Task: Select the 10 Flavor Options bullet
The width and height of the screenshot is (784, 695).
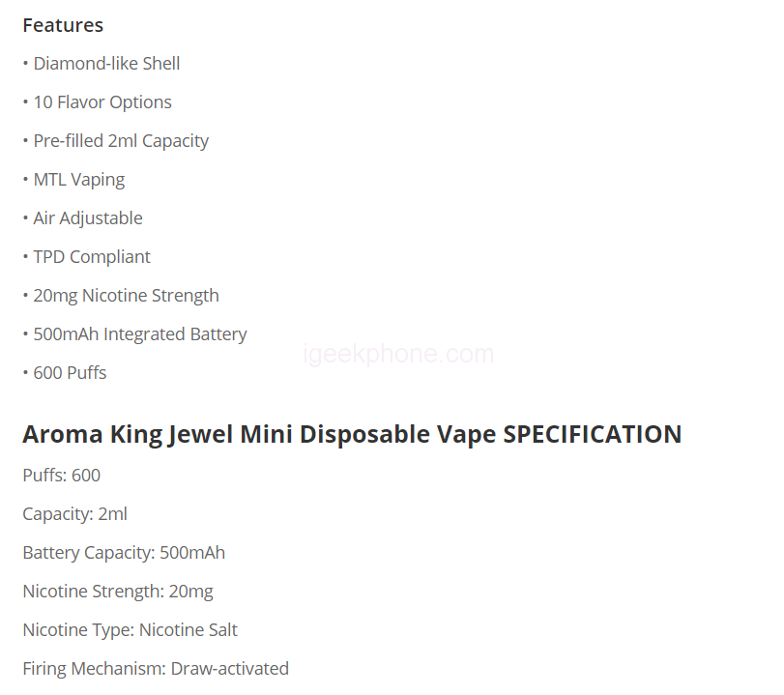Action: [x=102, y=102]
